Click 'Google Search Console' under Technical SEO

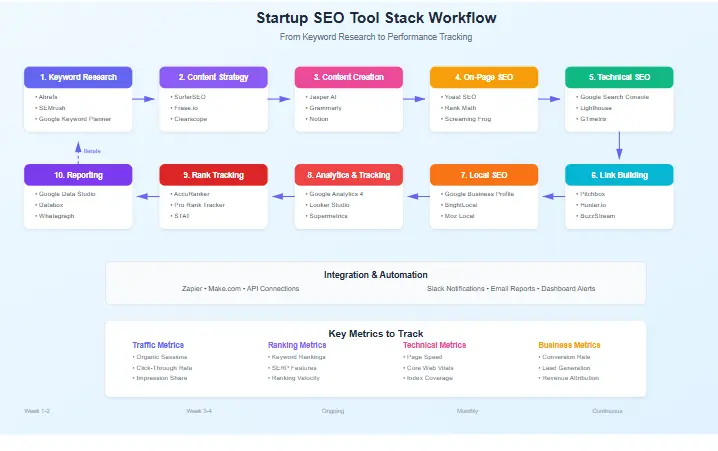pyautogui.click(x=613, y=97)
